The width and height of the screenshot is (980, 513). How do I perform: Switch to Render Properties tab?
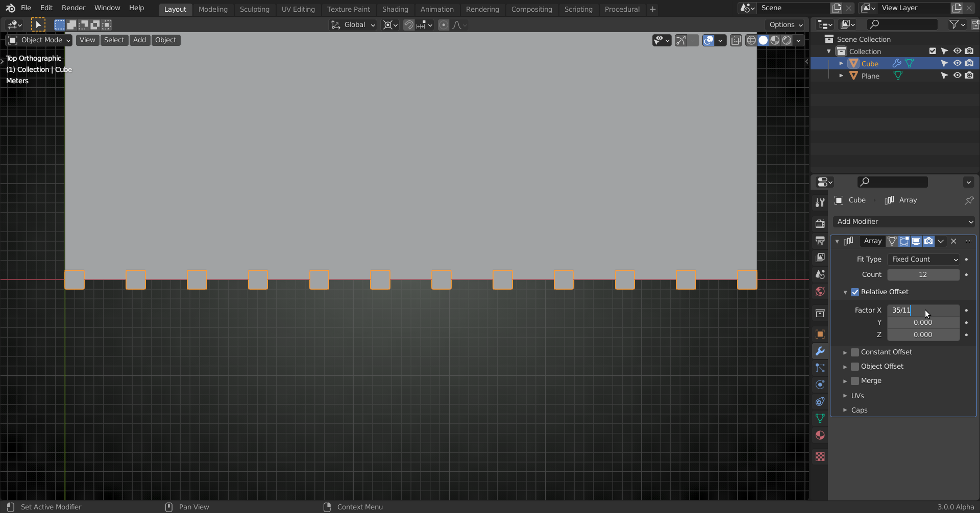point(820,223)
